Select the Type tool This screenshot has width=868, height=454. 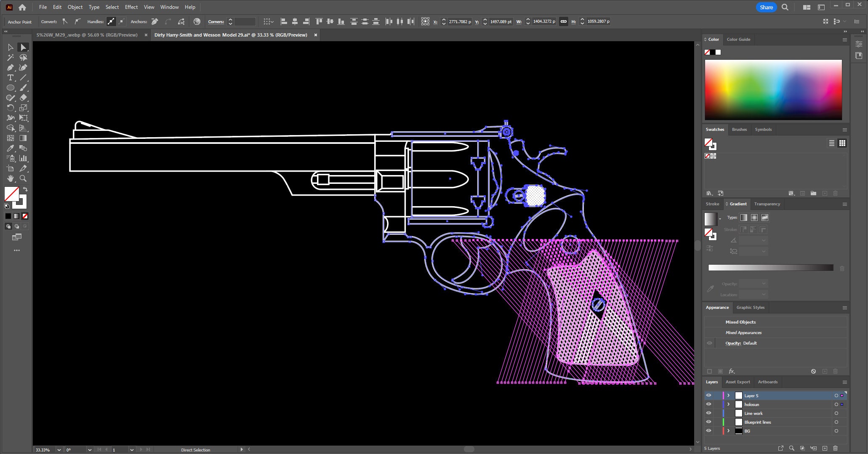(11, 78)
